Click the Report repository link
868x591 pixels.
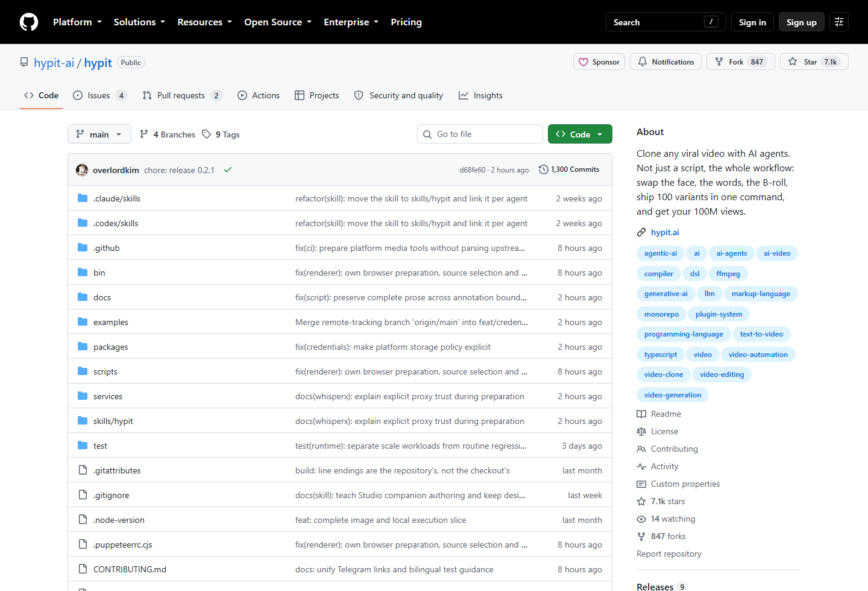coord(669,554)
